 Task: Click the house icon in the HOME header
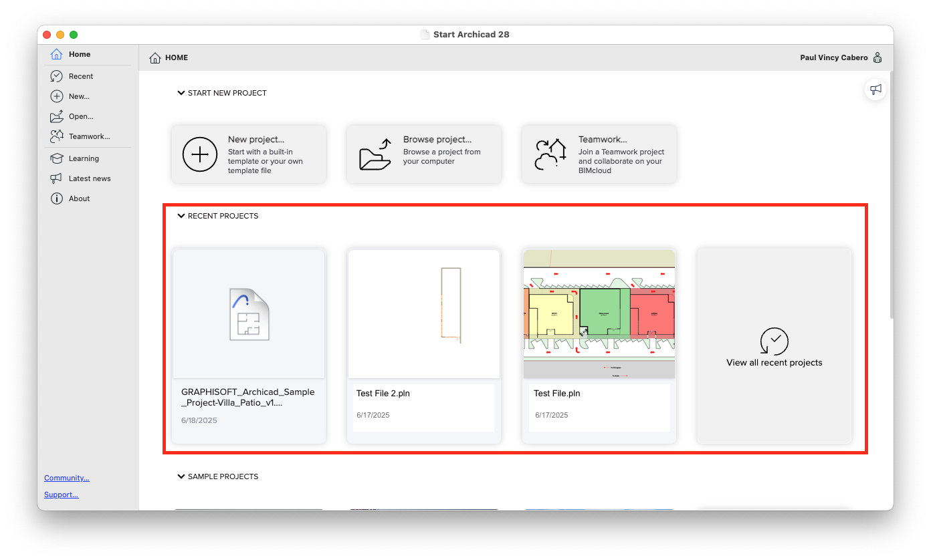(x=155, y=57)
